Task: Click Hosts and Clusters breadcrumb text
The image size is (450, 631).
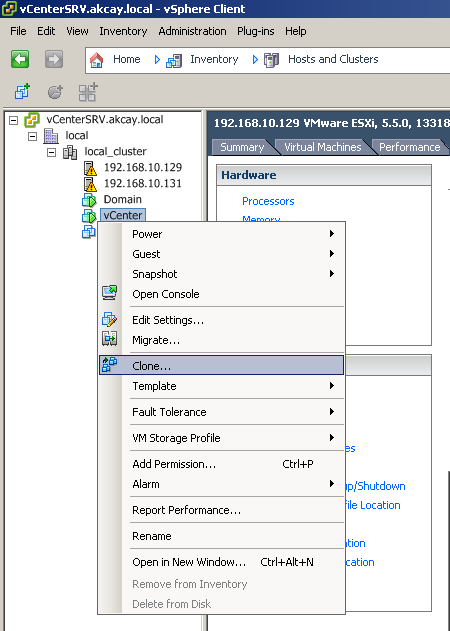Action: (333, 59)
